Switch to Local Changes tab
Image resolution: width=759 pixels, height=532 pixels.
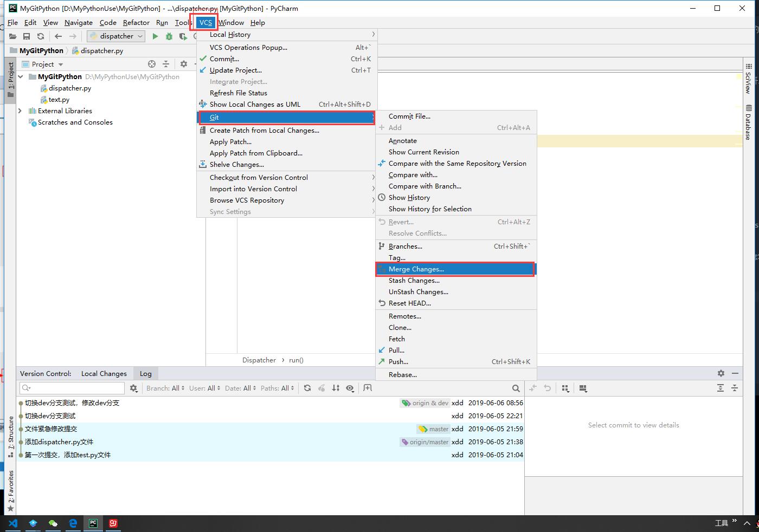[x=104, y=373]
